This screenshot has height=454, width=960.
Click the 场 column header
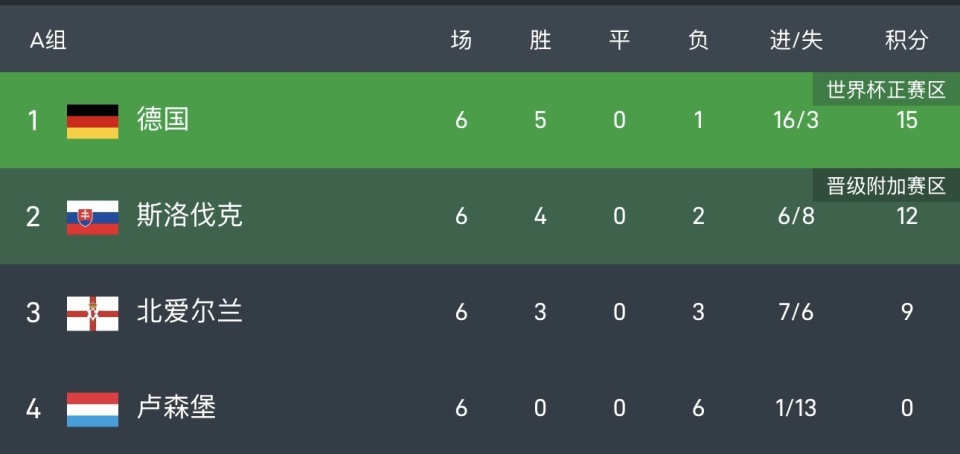[x=461, y=41]
